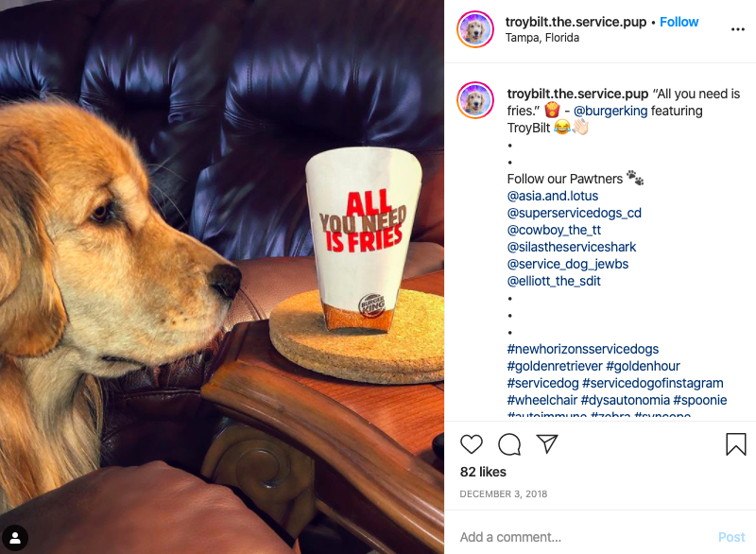
Task: Open the three-dot more options menu
Action: 738,29
